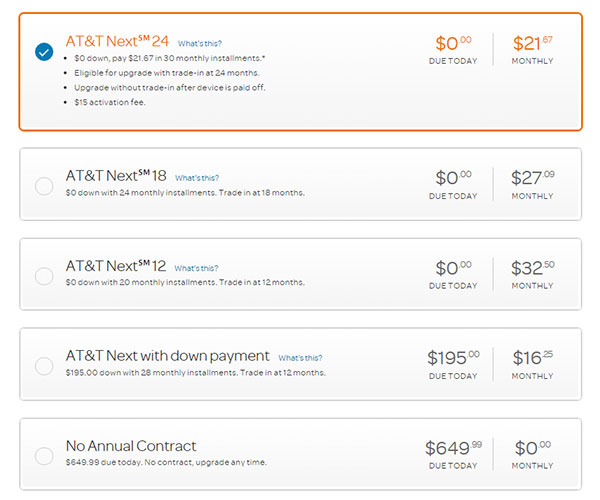Viewport: 600px width, 500px height.
Task: Pick the No Annual Contract radio button
Action: coord(44,456)
